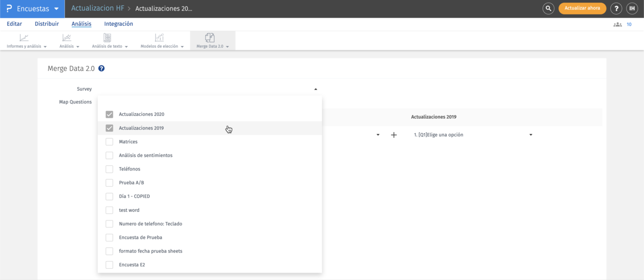Click the Merge Data 2.0 heading

pos(71,69)
